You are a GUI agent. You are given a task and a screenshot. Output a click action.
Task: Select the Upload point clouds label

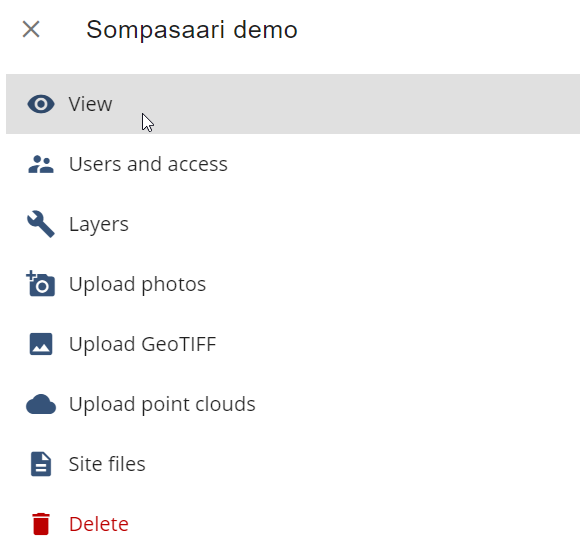point(162,404)
